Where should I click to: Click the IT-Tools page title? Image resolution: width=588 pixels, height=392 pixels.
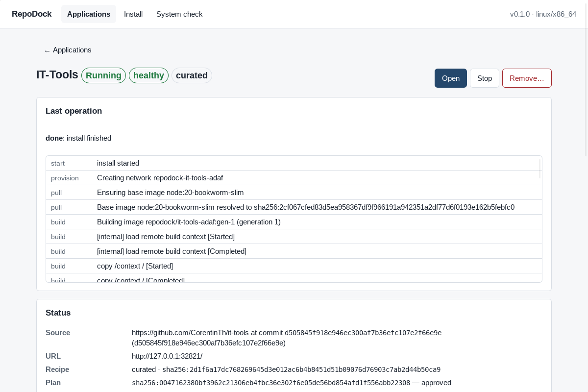(x=57, y=74)
